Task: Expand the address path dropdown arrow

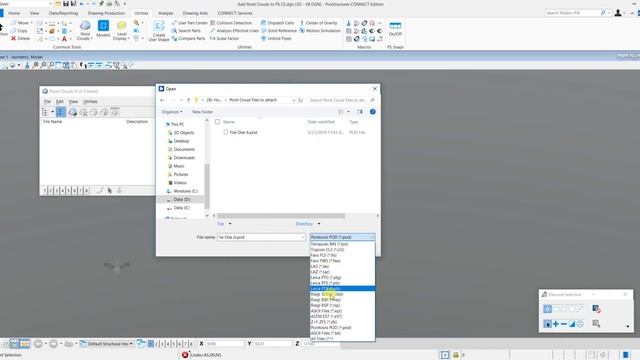Action: pyautogui.click(x=293, y=100)
